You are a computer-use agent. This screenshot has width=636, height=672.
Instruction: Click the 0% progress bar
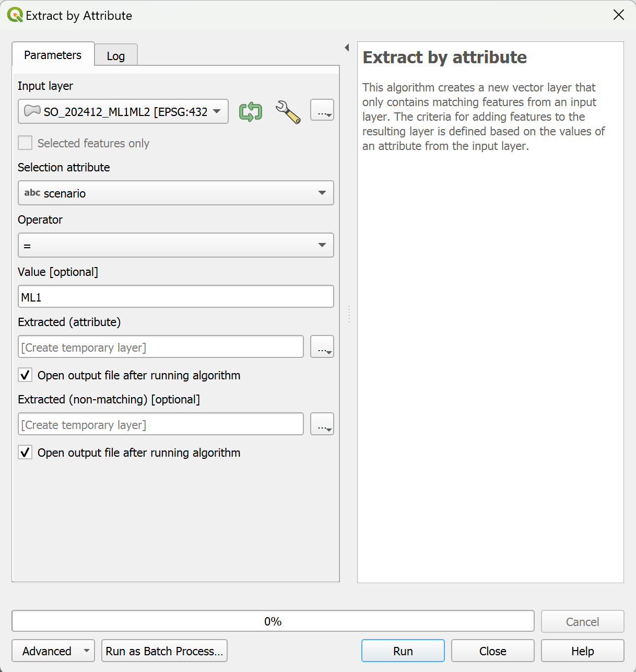[x=273, y=621]
